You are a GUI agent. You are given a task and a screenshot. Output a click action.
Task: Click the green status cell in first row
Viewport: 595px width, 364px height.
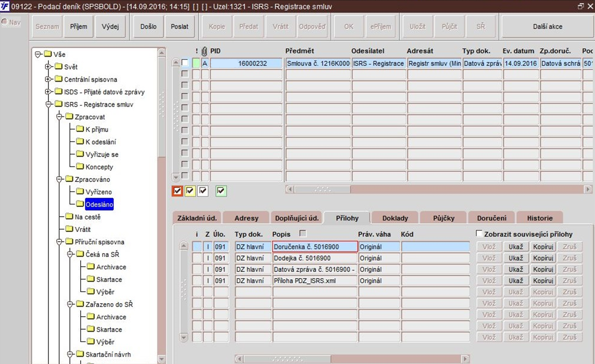point(196,63)
